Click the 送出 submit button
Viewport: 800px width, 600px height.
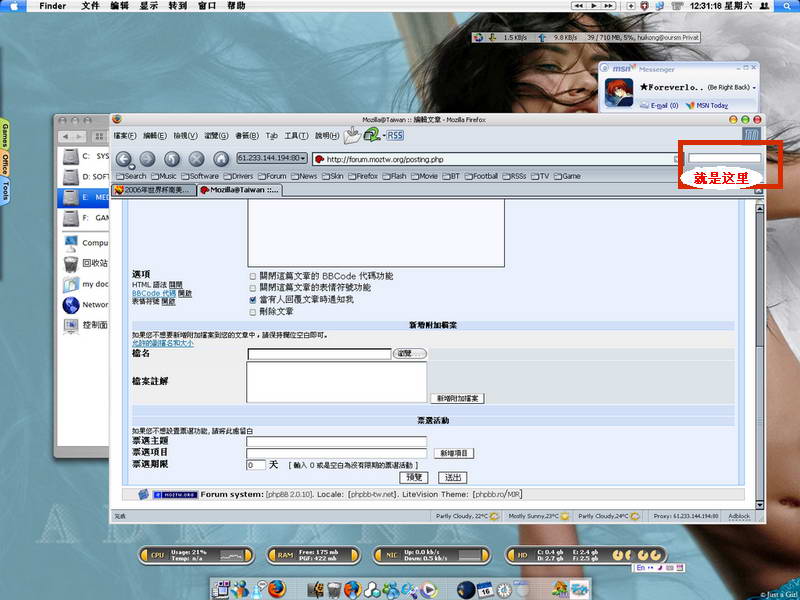pyautogui.click(x=453, y=477)
